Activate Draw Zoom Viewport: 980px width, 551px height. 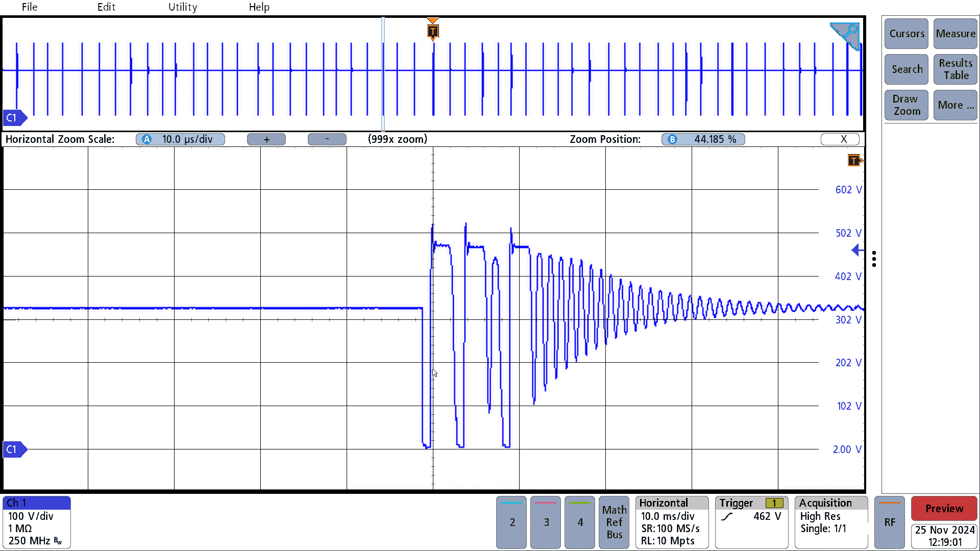tap(906, 105)
